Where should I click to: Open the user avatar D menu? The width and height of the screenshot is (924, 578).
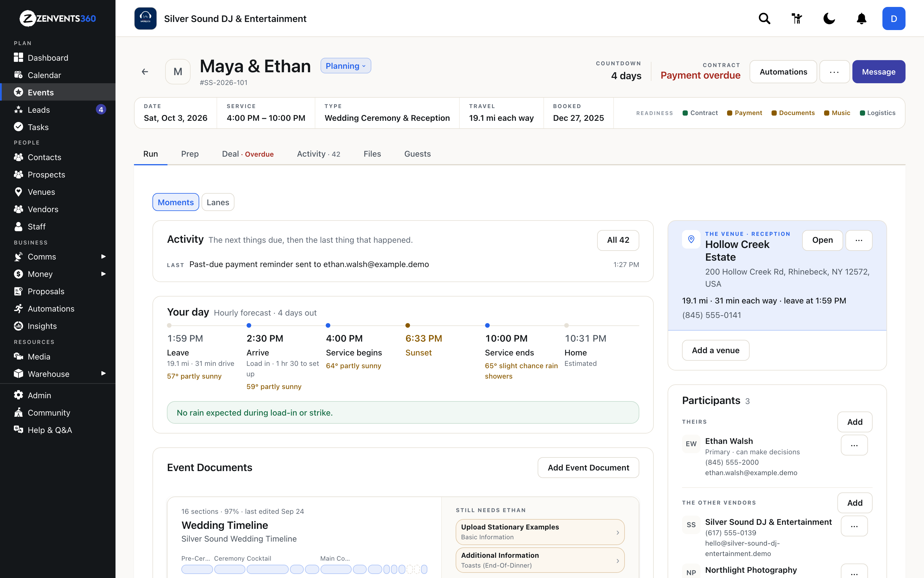pos(893,18)
